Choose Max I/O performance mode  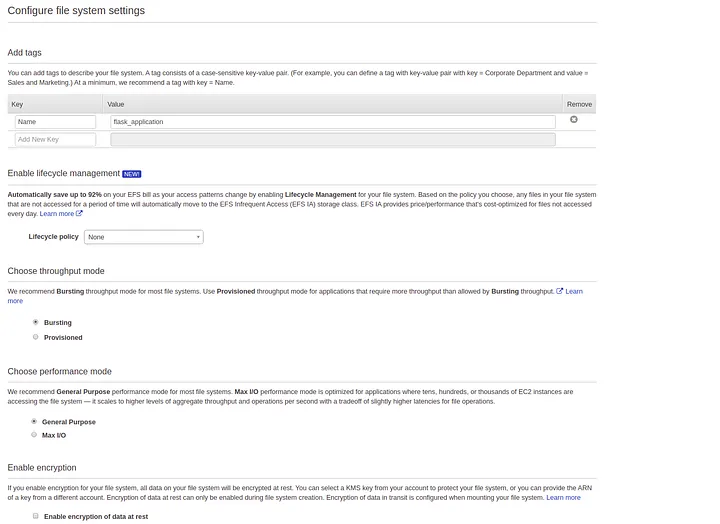[36, 435]
